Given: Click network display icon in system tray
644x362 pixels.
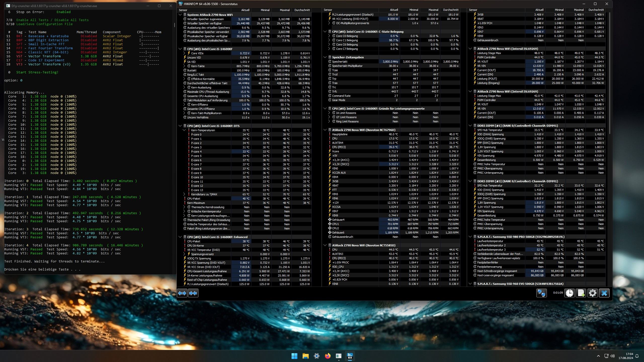Looking at the screenshot, I should (x=606, y=356).
